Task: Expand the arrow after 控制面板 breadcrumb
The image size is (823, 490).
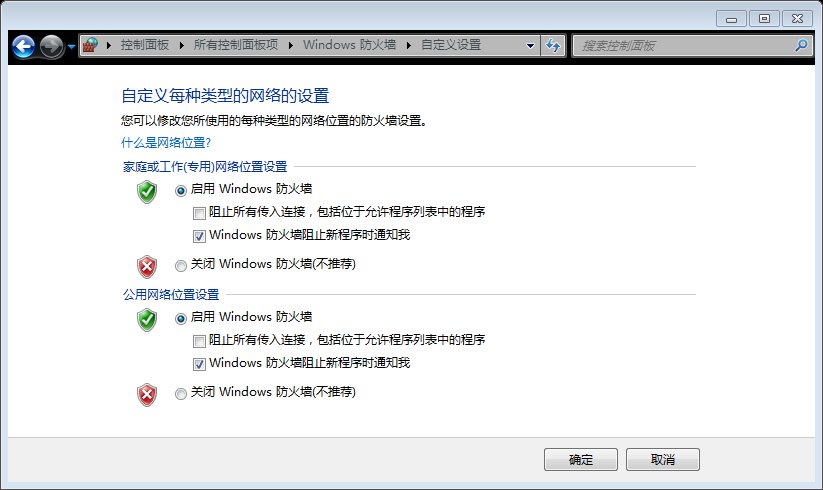Action: pyautogui.click(x=182, y=46)
